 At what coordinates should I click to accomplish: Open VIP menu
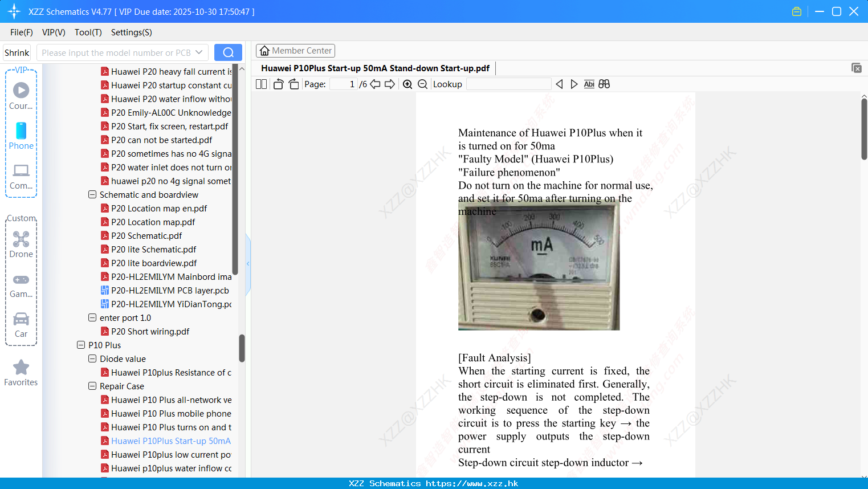coord(54,32)
